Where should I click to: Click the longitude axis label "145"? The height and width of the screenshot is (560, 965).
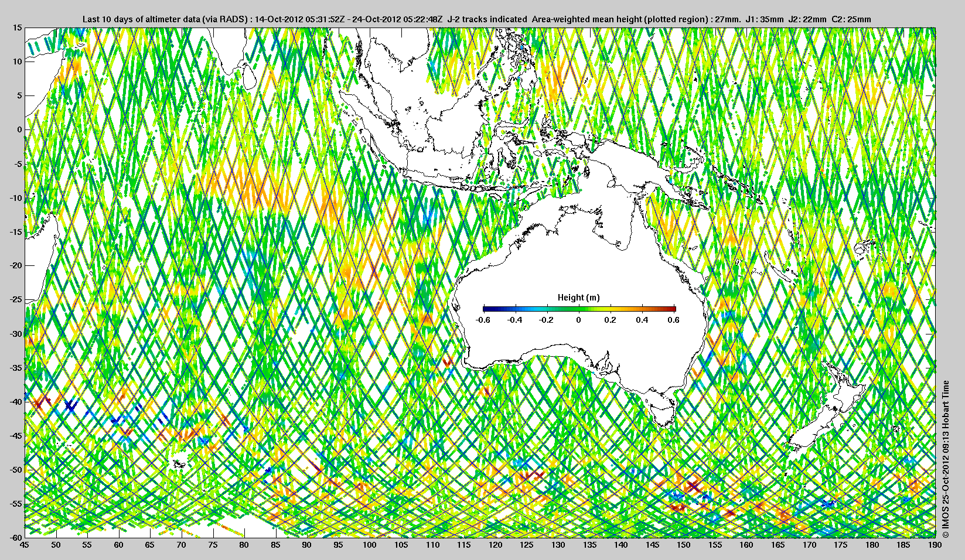click(652, 545)
